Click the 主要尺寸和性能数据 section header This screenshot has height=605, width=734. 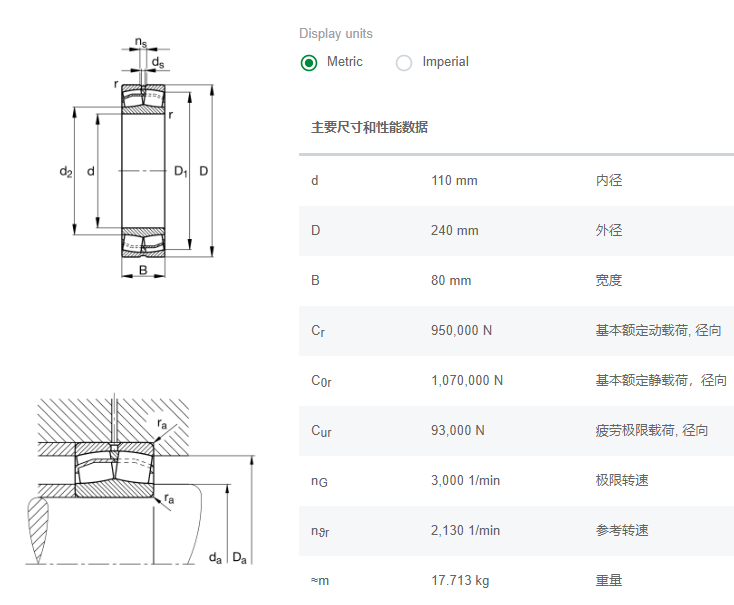coord(369,127)
